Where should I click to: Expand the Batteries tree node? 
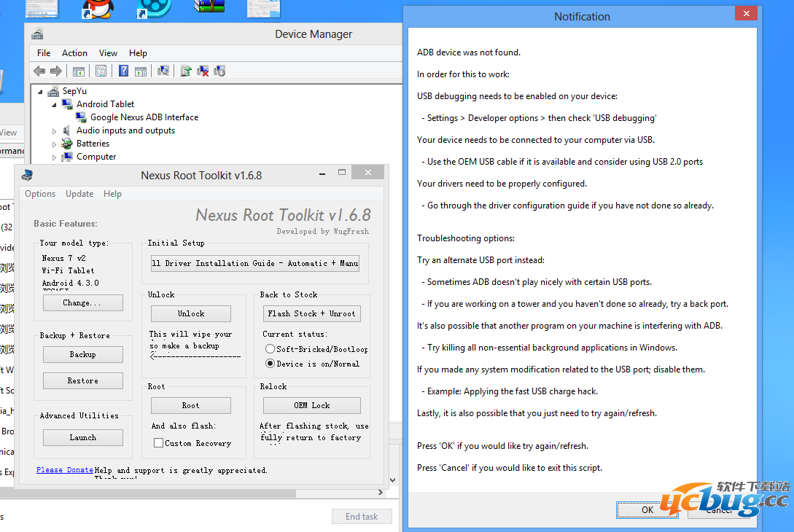click(54, 144)
